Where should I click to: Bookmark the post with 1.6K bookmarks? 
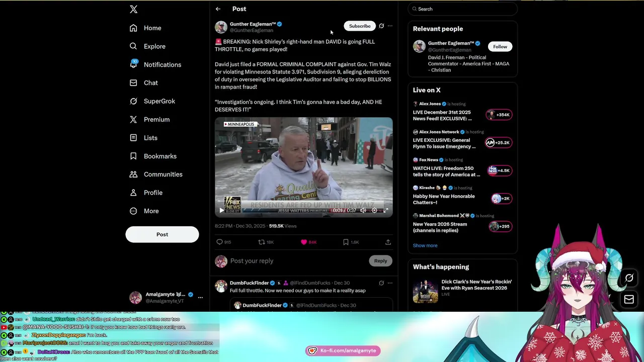click(x=351, y=242)
